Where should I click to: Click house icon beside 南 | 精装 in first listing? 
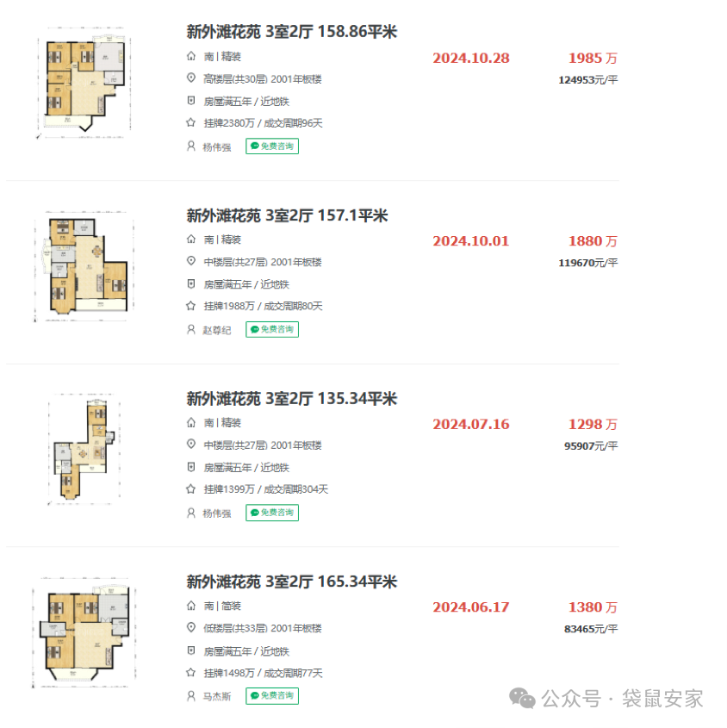[191, 56]
